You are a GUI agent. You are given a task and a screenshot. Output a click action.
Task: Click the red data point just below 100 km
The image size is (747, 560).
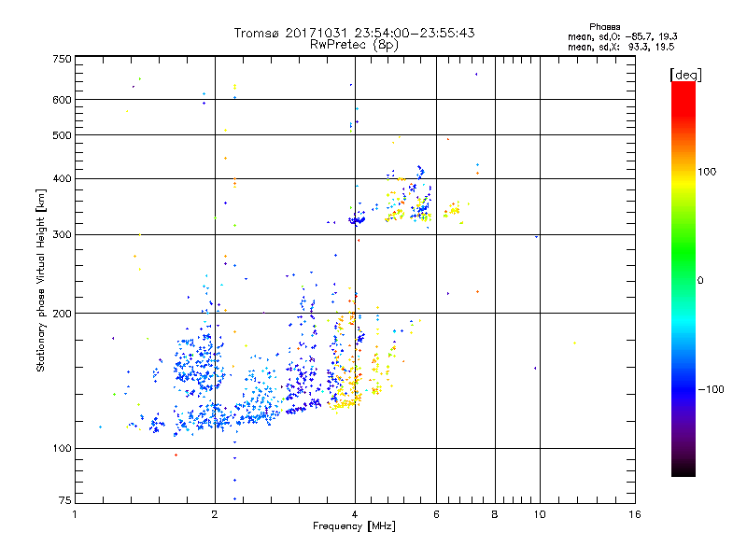pos(176,455)
